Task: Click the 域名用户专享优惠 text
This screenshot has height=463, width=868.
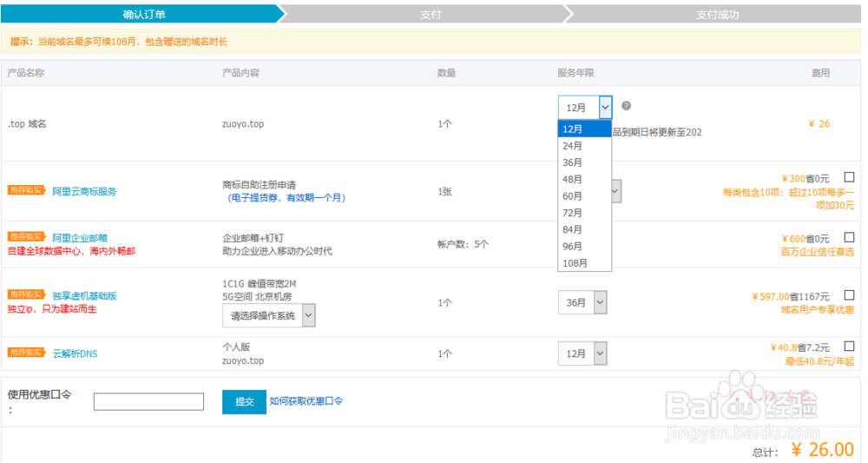Action: point(817,309)
